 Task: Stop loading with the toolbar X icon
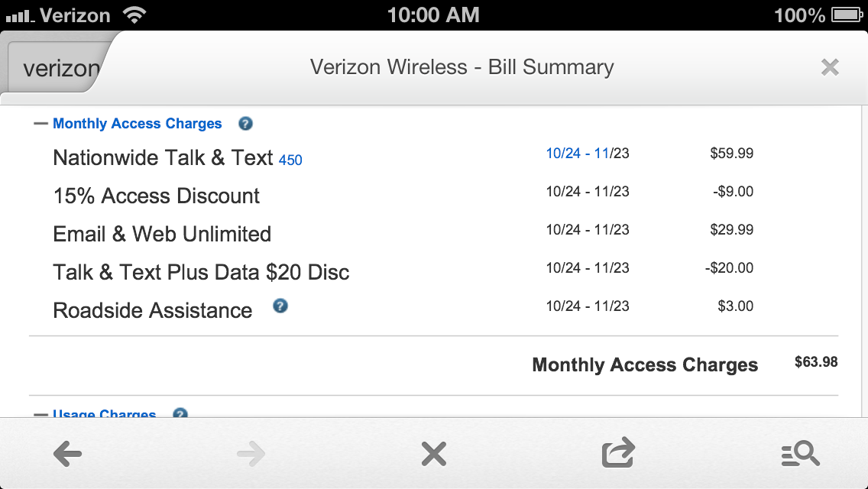[433, 454]
